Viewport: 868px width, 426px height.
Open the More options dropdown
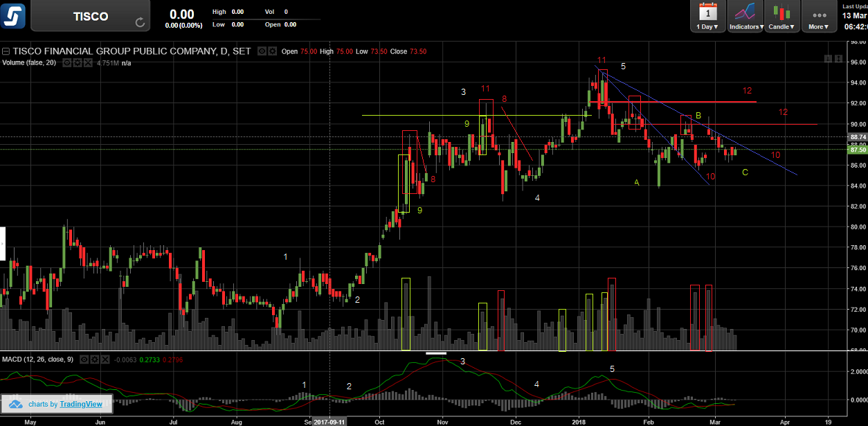[819, 17]
